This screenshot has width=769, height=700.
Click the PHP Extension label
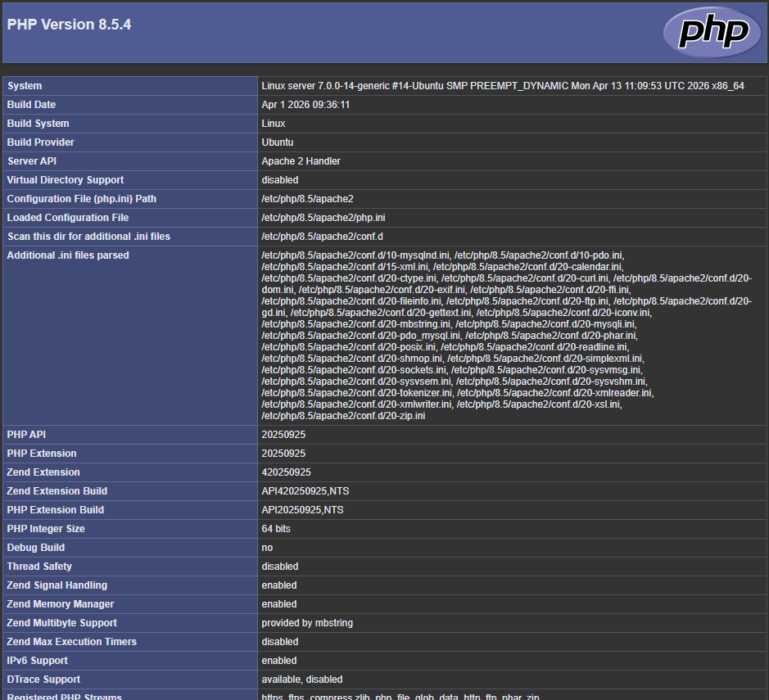42,454
